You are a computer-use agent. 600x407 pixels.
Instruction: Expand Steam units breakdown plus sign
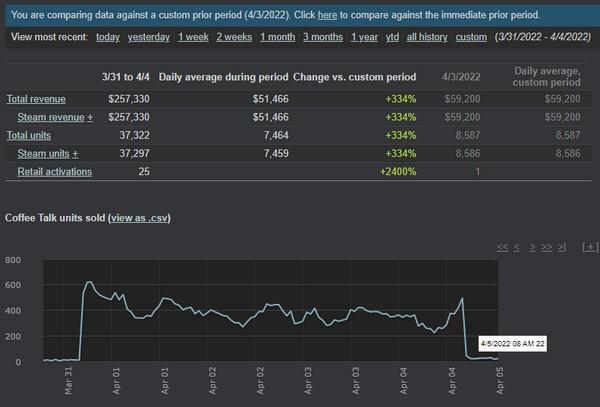pos(75,154)
